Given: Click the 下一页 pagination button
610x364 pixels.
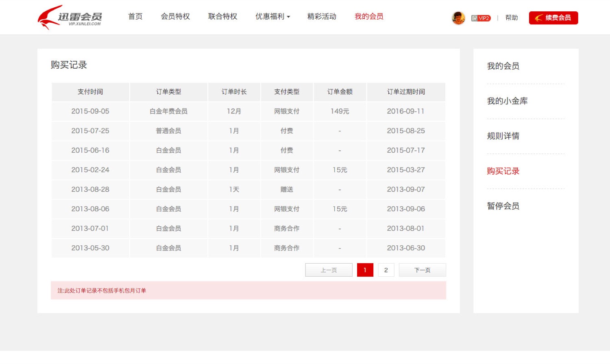Looking at the screenshot, I should pos(422,270).
